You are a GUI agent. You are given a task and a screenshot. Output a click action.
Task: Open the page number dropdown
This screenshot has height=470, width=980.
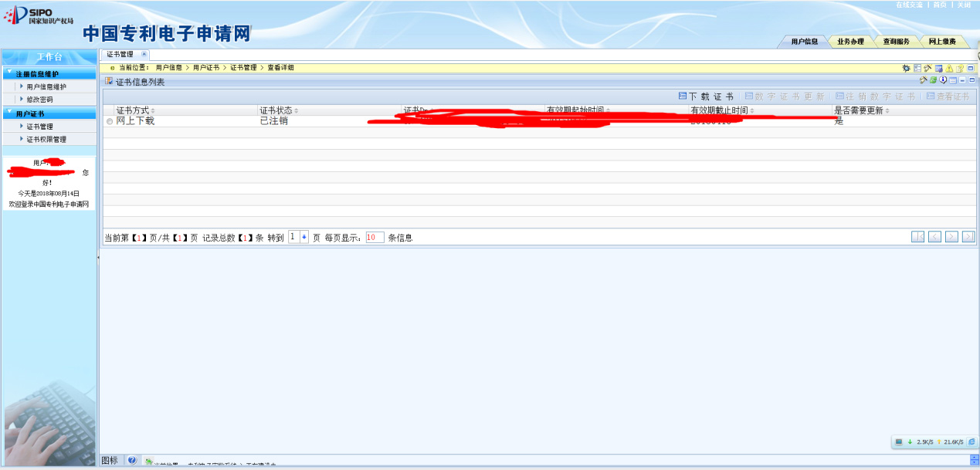303,237
